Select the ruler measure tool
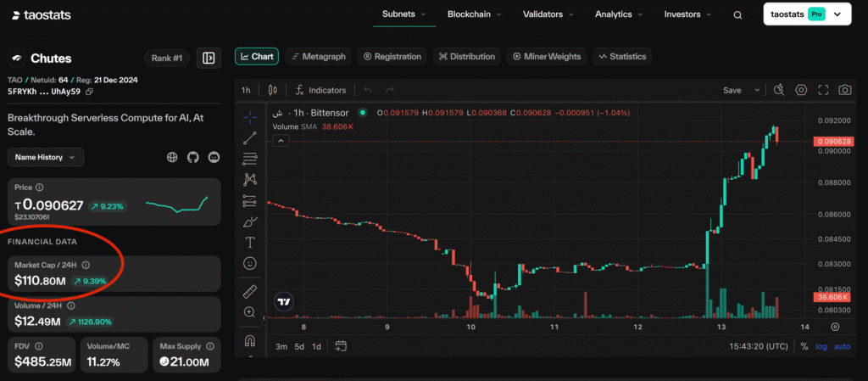This screenshot has height=381, width=868. coord(250,291)
